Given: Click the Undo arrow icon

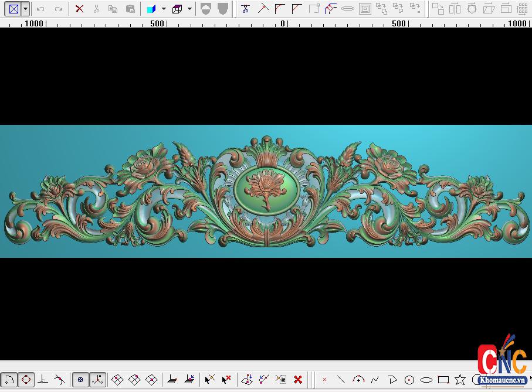Looking at the screenshot, I should tap(39, 9).
